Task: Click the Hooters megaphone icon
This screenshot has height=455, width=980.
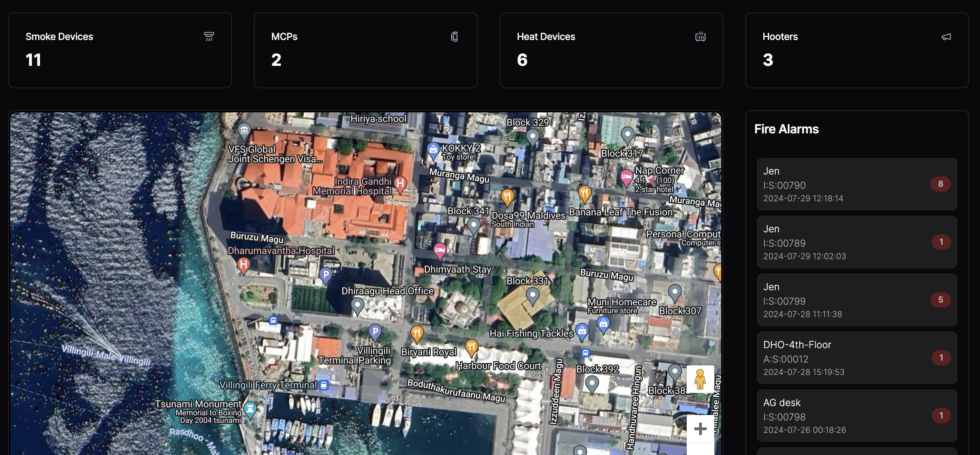Action: (x=946, y=37)
